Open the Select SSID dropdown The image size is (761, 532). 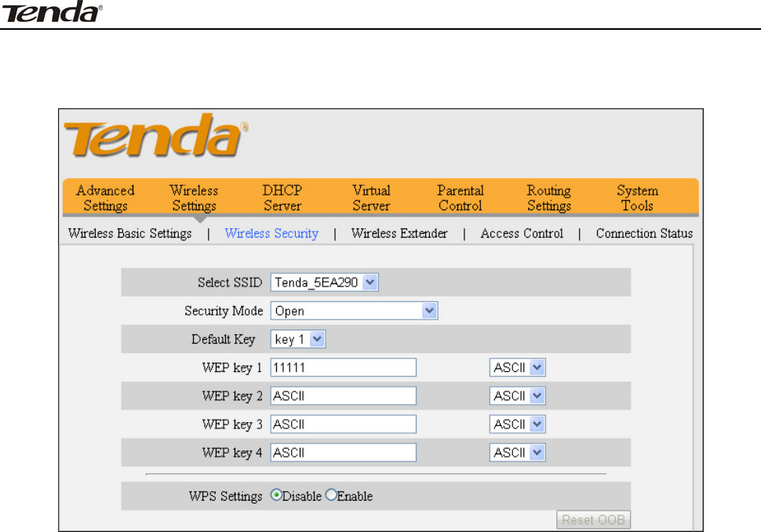pos(324,282)
